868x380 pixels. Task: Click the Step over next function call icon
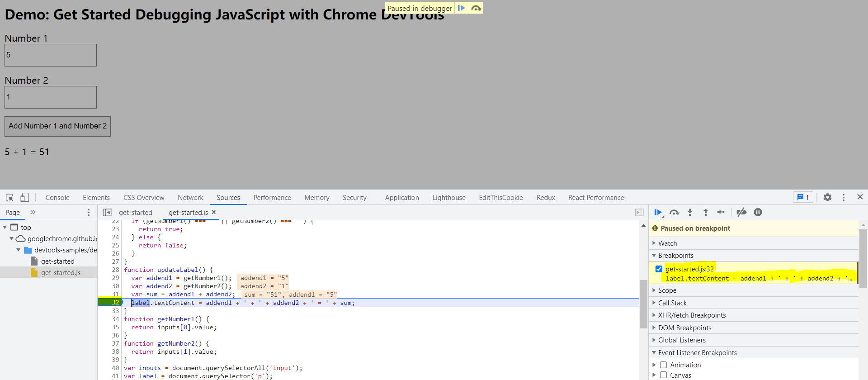674,212
